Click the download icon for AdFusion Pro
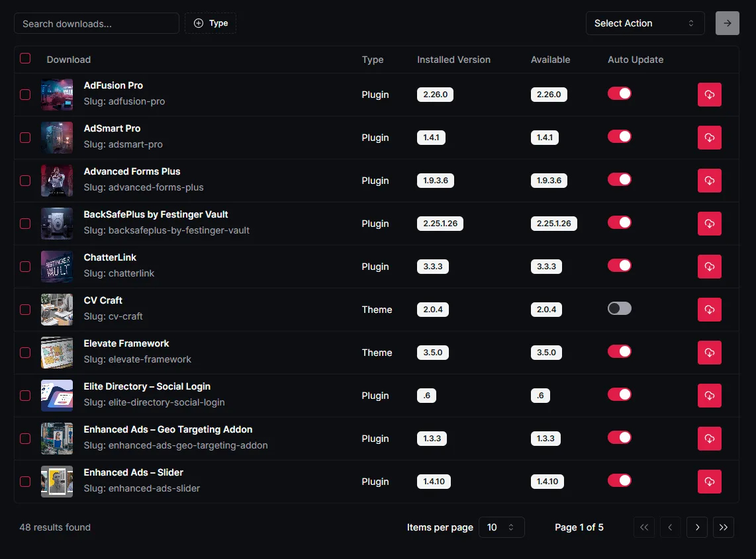 tap(709, 94)
